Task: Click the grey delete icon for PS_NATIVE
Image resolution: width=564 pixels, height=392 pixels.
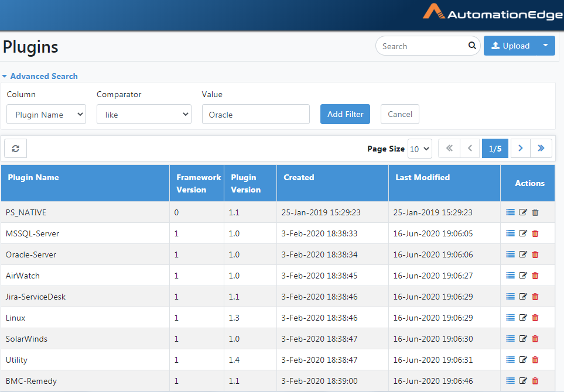Action: click(x=535, y=212)
